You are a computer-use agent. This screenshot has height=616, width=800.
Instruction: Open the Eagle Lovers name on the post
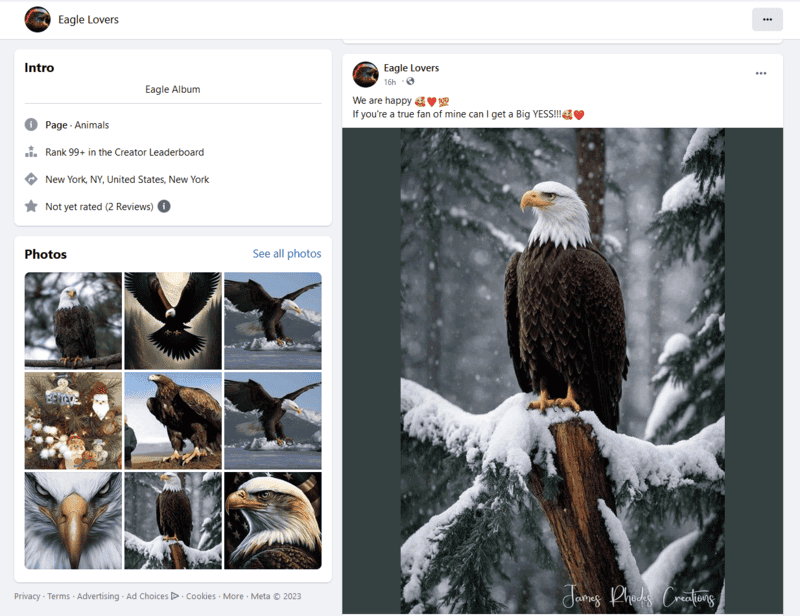pos(411,68)
